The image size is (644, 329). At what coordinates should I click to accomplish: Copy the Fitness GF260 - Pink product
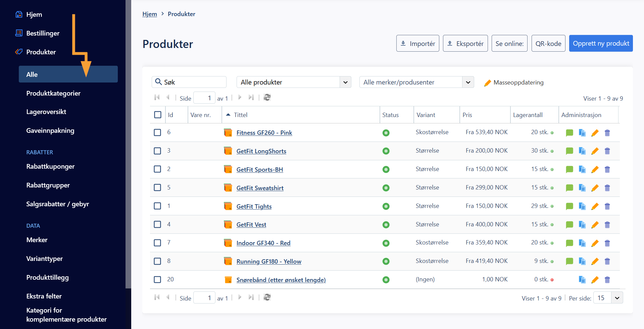tap(582, 133)
